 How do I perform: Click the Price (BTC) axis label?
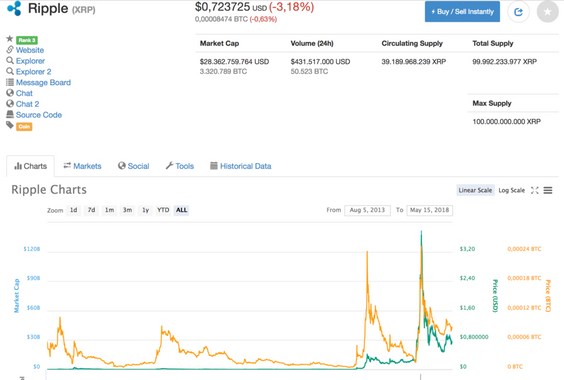pyautogui.click(x=548, y=295)
